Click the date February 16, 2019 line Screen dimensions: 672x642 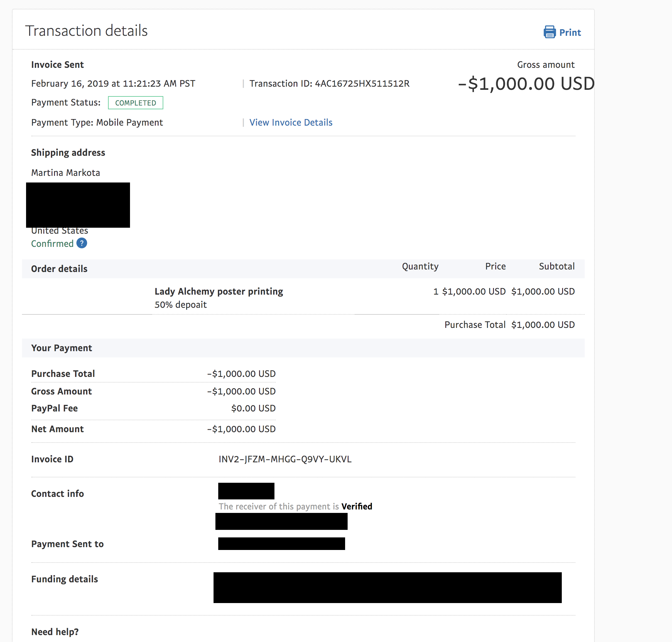pyautogui.click(x=113, y=84)
